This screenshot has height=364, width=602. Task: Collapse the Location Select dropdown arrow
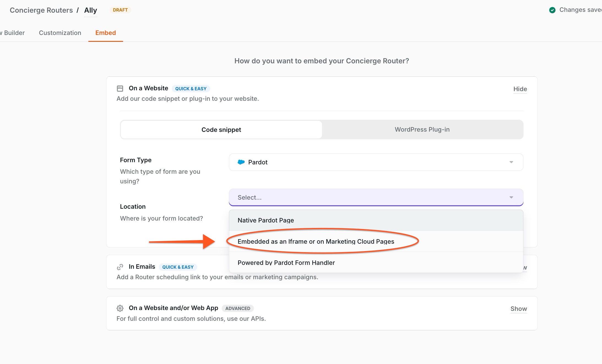click(511, 197)
